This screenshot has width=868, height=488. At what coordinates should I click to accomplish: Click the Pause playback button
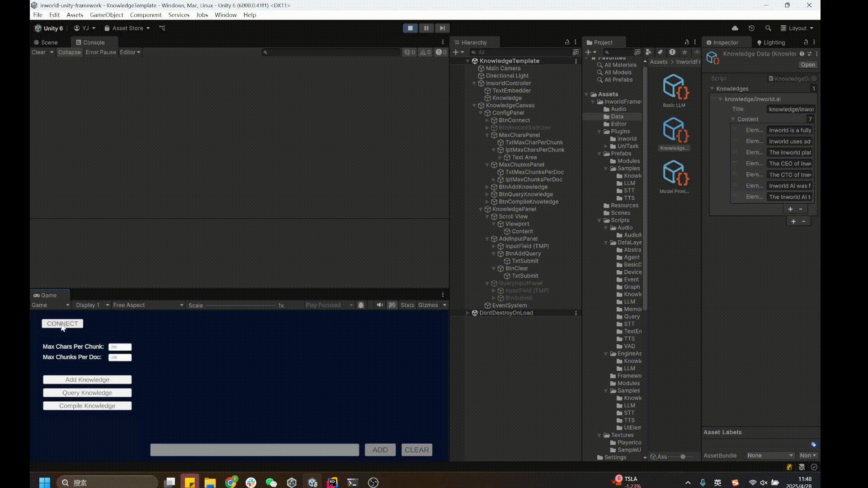(426, 28)
